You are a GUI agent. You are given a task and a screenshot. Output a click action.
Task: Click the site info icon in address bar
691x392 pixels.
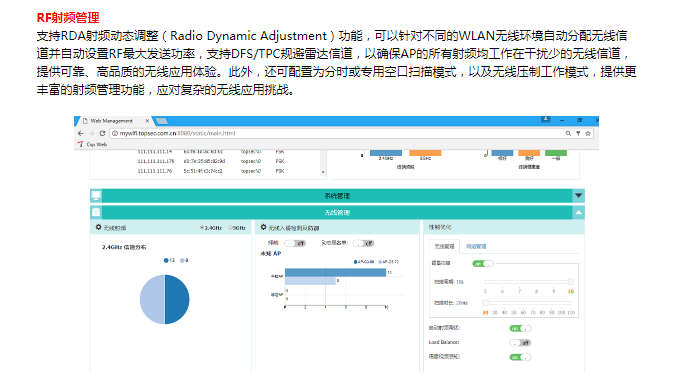[x=115, y=133]
